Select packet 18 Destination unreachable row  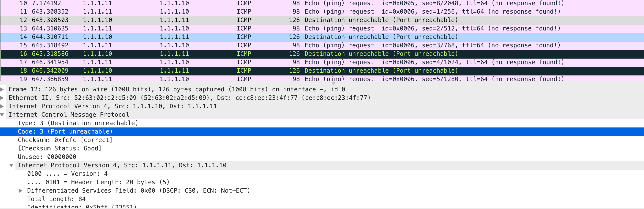click(x=322, y=71)
